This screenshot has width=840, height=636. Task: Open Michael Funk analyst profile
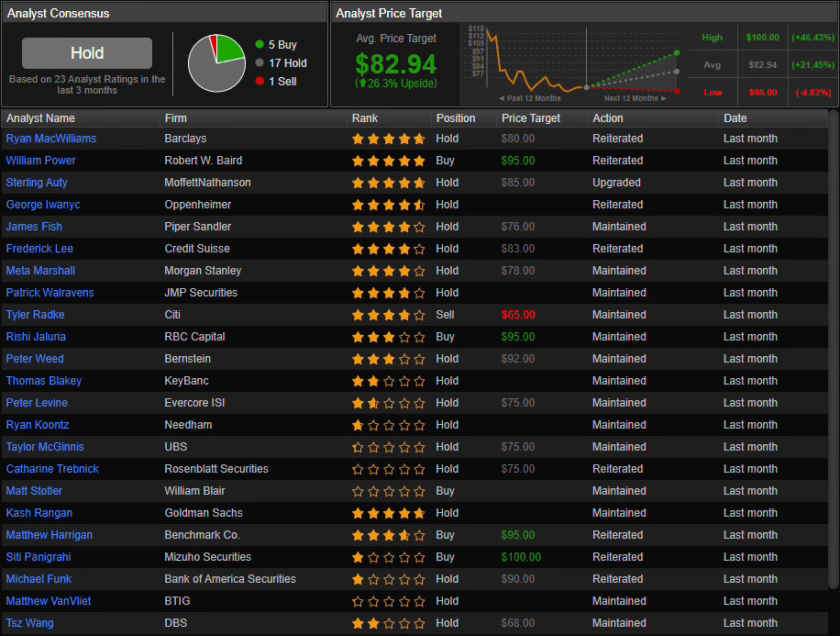pos(39,578)
